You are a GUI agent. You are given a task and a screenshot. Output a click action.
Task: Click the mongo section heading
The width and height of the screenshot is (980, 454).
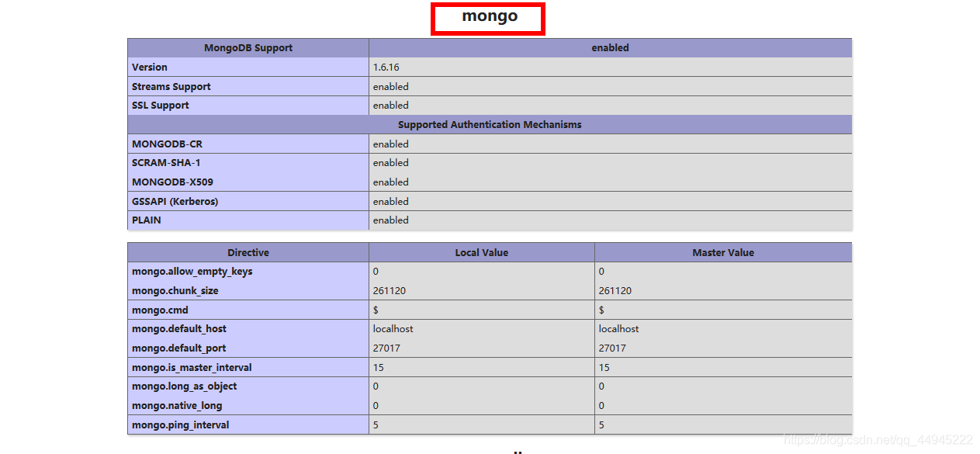(489, 16)
